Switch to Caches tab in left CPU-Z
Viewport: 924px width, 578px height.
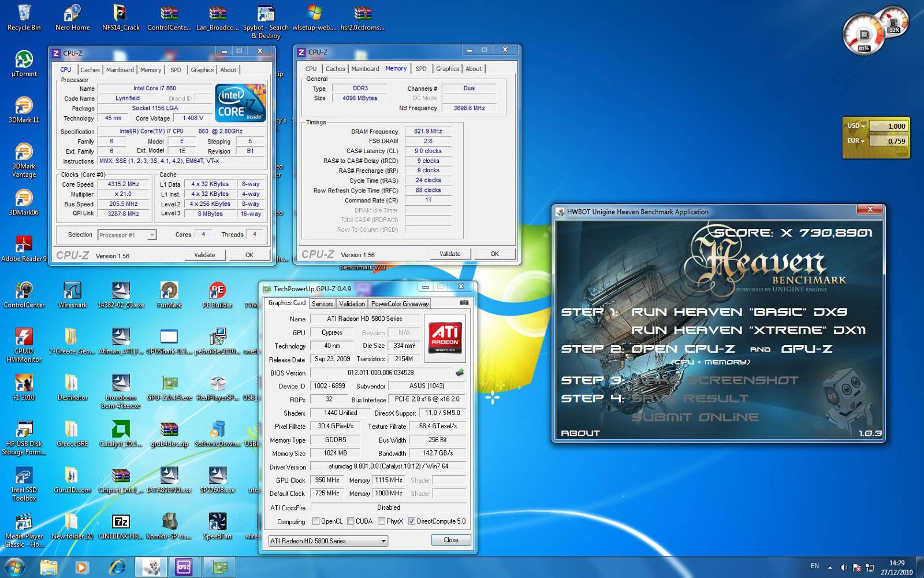(90, 70)
